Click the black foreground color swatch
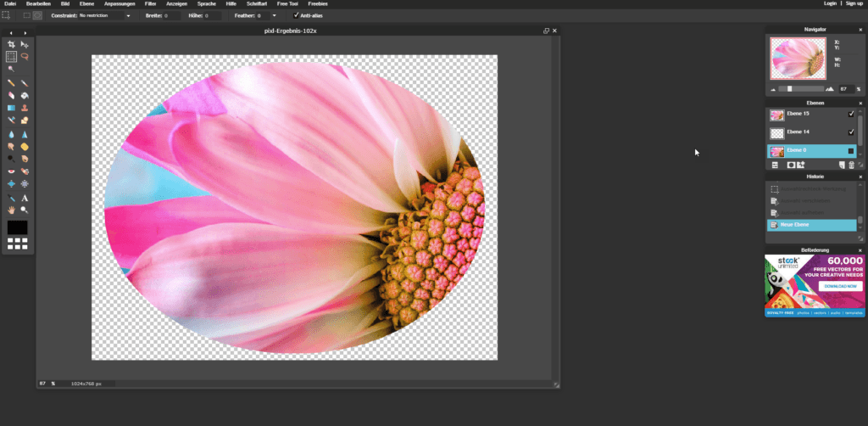This screenshot has width=868, height=426. click(17, 227)
